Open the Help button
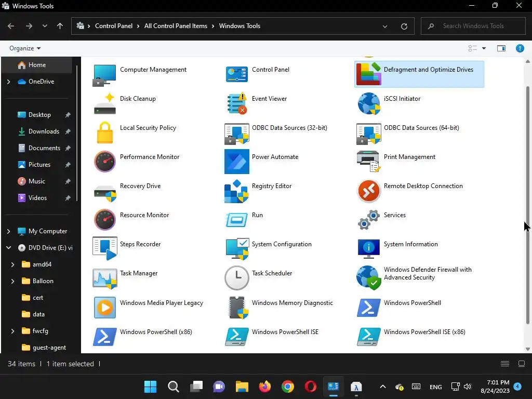The height and width of the screenshot is (399, 532). 520,48
